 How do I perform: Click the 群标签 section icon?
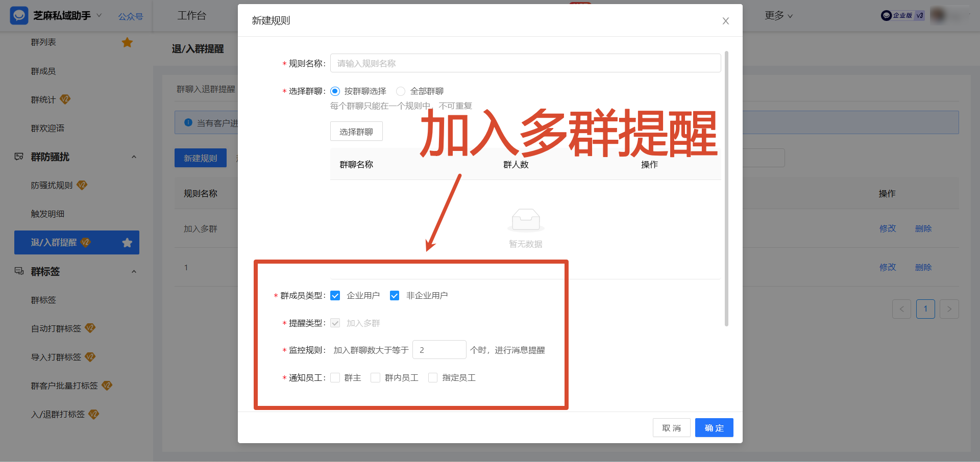19,271
